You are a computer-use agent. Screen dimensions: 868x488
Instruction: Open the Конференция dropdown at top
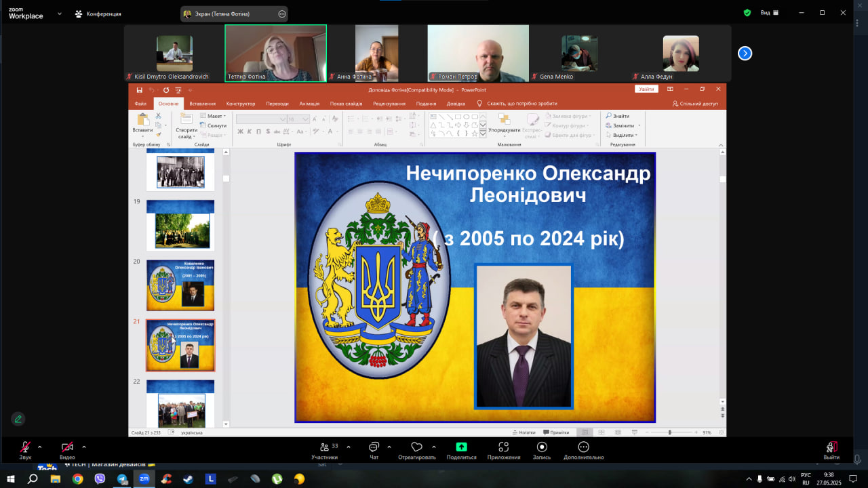coord(99,14)
